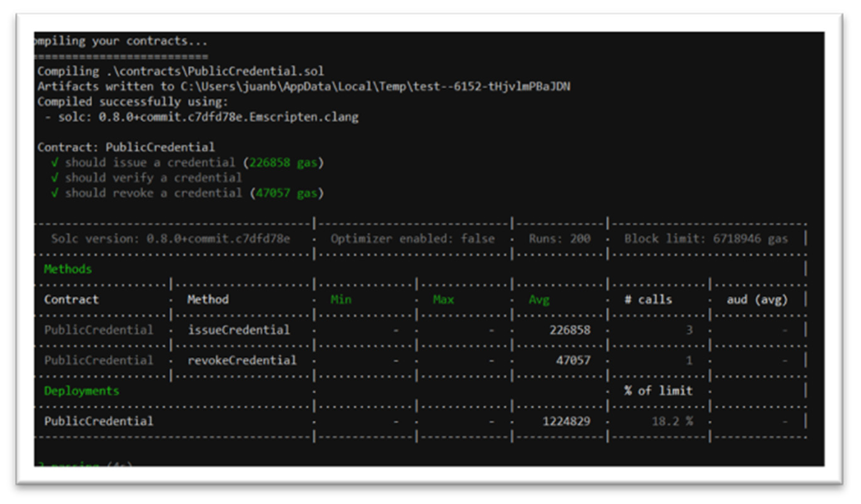Viewport: 861px width, 504px height.
Task: Click the '18.2 %' of limit value
Action: [672, 421]
